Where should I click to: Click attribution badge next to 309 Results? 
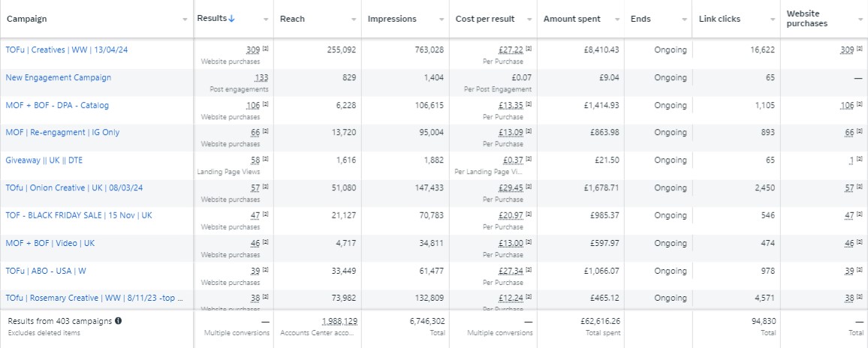[265, 49]
